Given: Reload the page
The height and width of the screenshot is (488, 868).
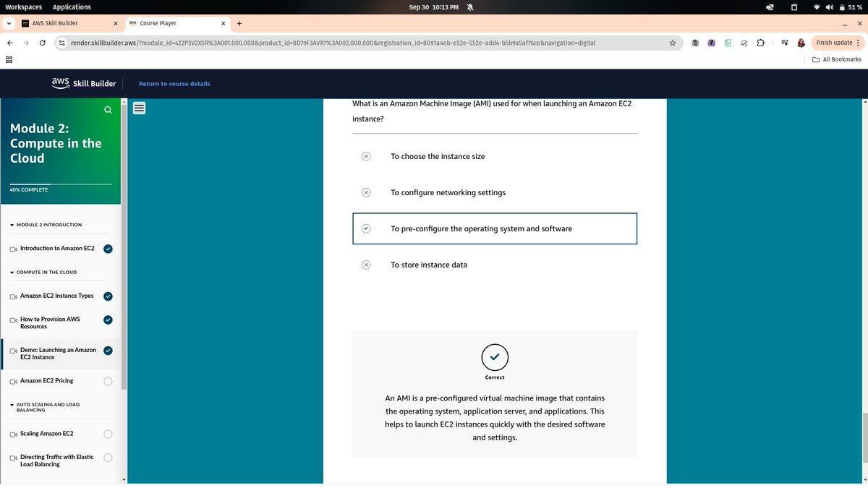Looking at the screenshot, I should pyautogui.click(x=43, y=43).
